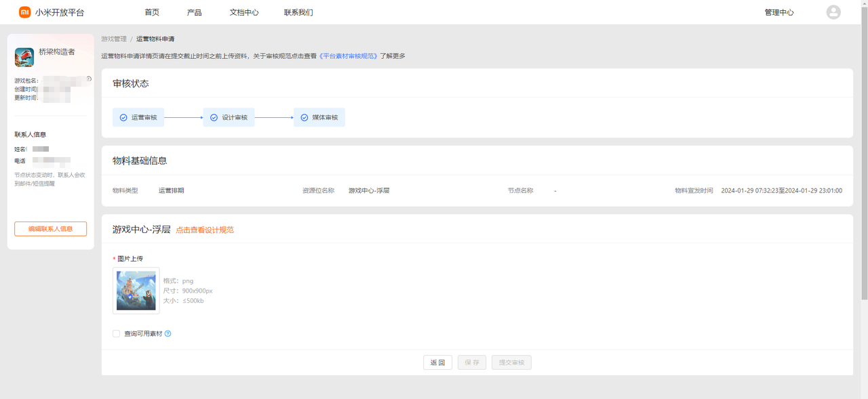Open the 首页 navigation item
The image size is (868, 399).
pyautogui.click(x=152, y=12)
